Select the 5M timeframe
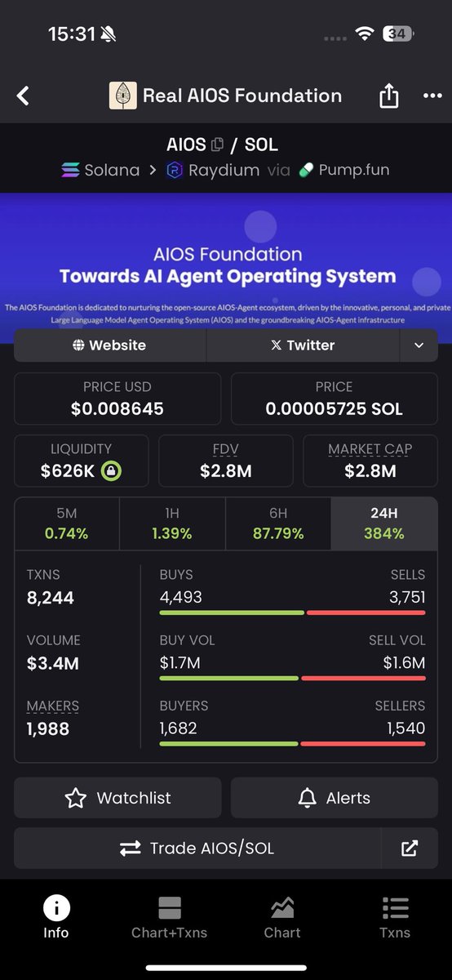Screen dimensions: 452x980 (x=67, y=523)
